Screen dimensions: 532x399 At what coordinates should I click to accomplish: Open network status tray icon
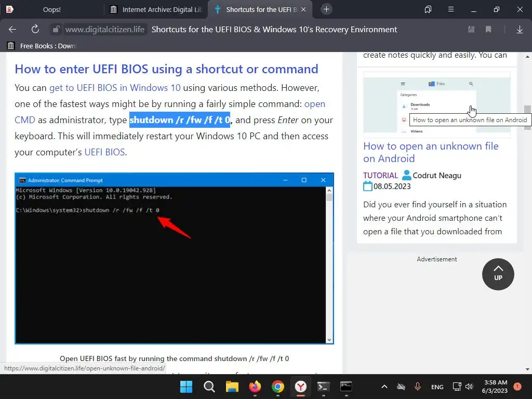457,387
